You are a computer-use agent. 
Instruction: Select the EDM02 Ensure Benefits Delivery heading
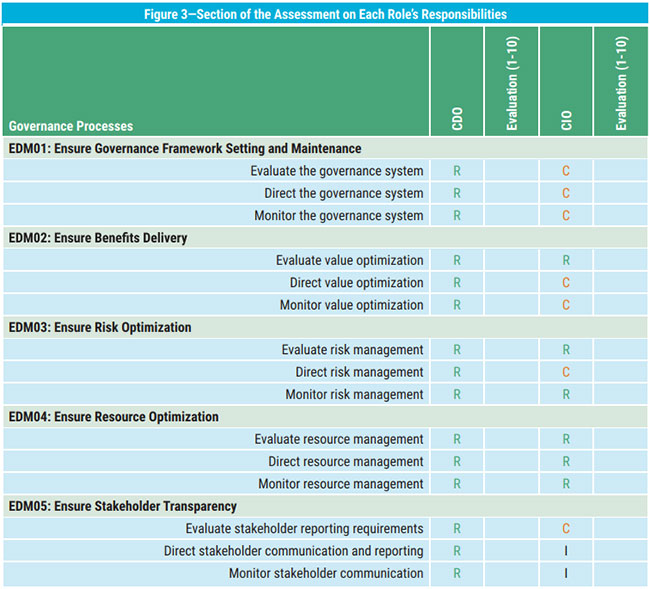98,238
